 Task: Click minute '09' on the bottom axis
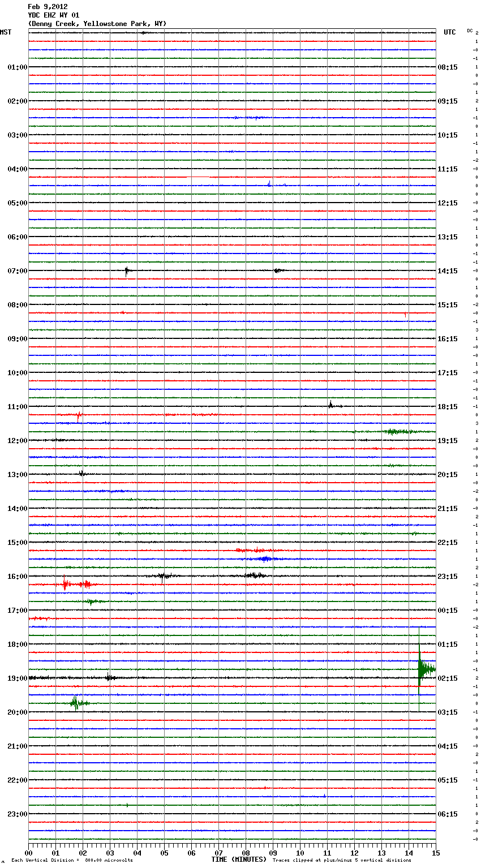(x=273, y=853)
